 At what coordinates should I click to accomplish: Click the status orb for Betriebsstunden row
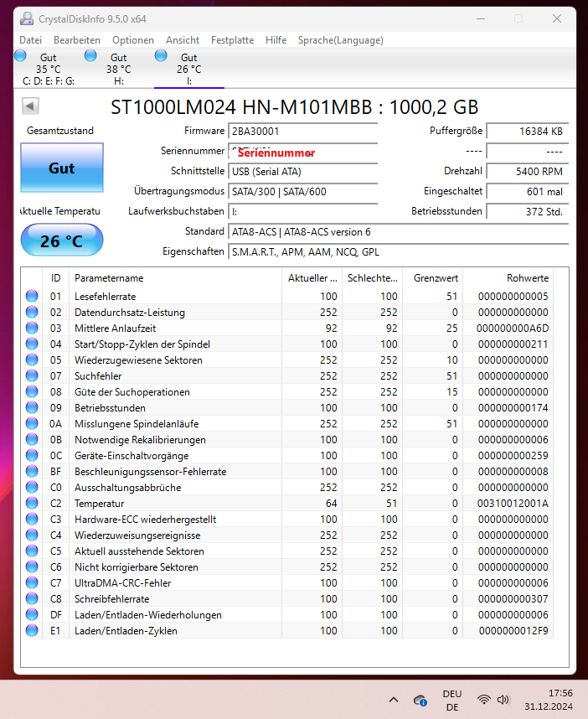[32, 407]
